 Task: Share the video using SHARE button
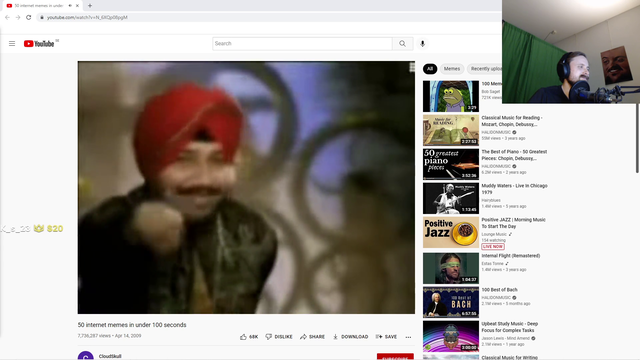tap(312, 337)
